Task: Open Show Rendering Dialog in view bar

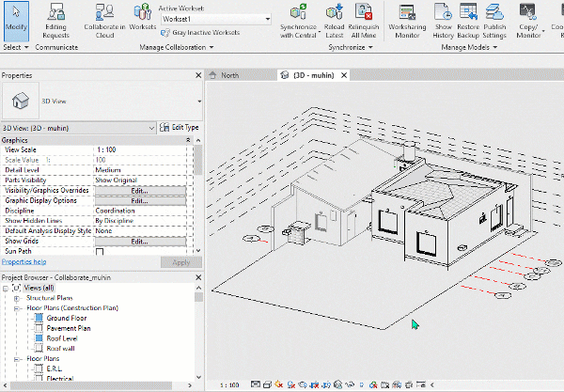Action: click(x=303, y=384)
